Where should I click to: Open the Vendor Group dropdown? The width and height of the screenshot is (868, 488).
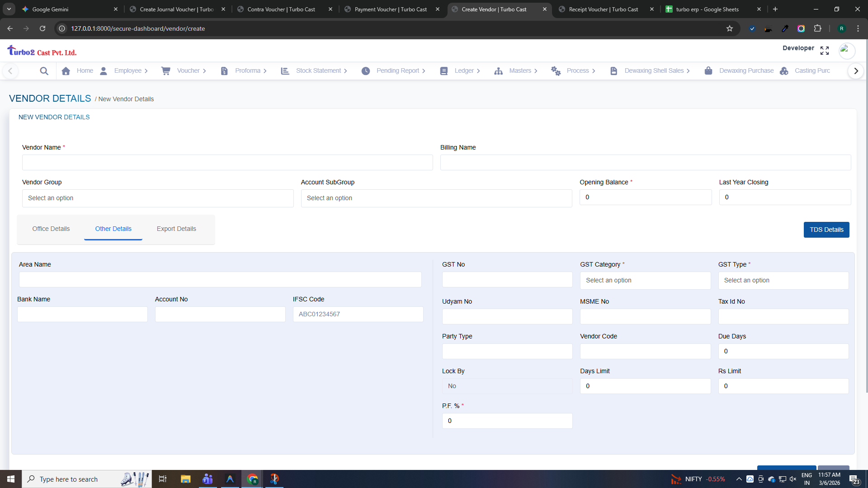tap(158, 198)
